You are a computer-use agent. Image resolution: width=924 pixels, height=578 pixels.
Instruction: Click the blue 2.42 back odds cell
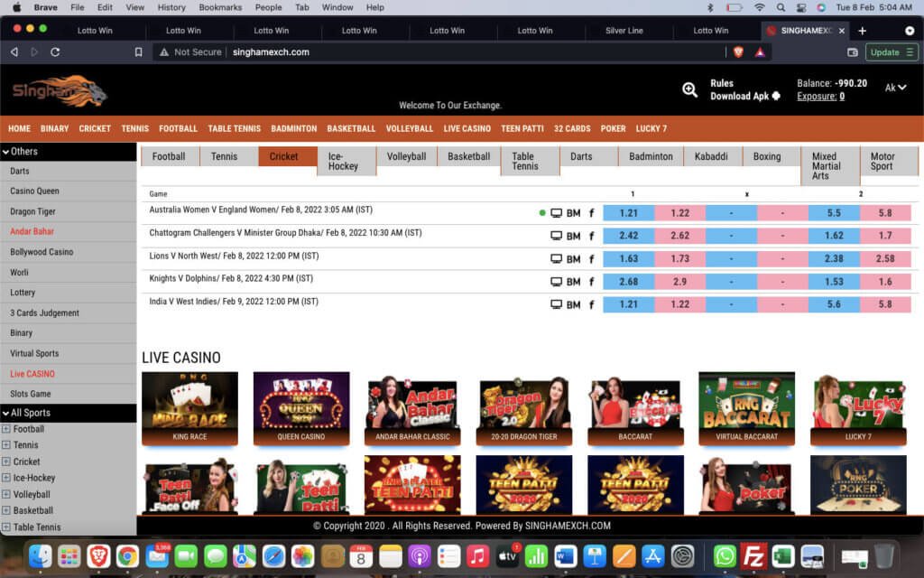629,236
